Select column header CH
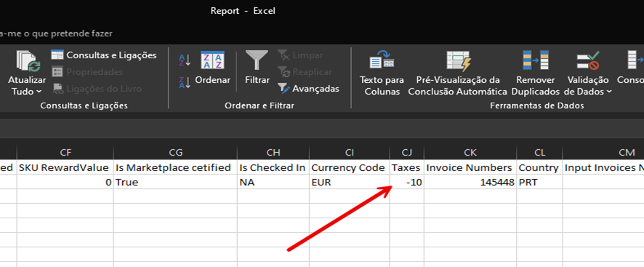Screen dimensions: 644x267 click(x=273, y=153)
